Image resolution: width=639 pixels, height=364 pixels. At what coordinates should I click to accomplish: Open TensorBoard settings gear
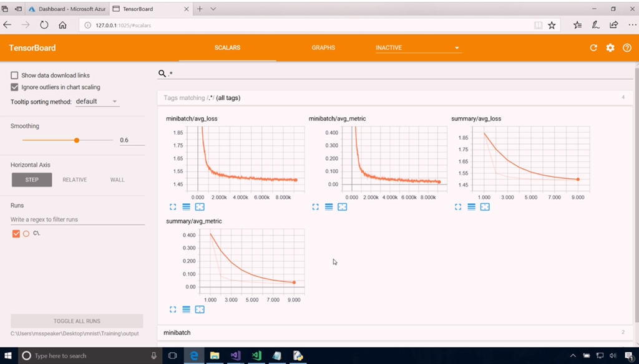[610, 48]
